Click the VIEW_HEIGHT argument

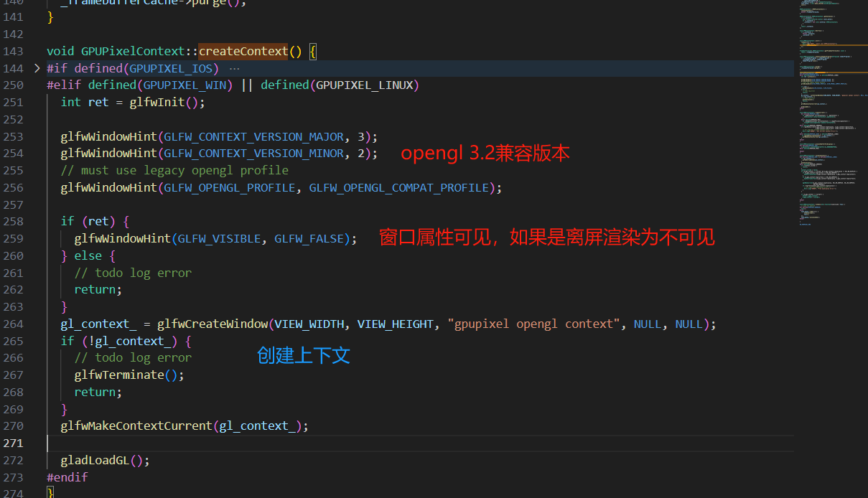pos(396,324)
